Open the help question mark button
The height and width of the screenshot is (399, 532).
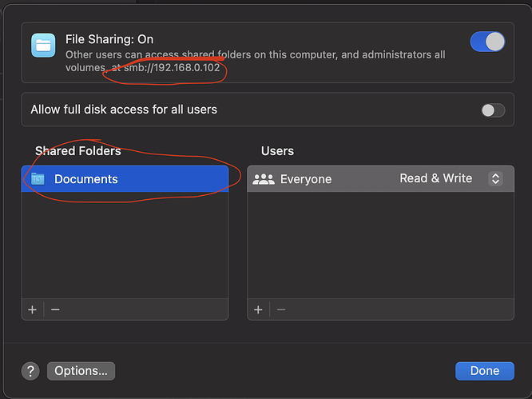(30, 371)
